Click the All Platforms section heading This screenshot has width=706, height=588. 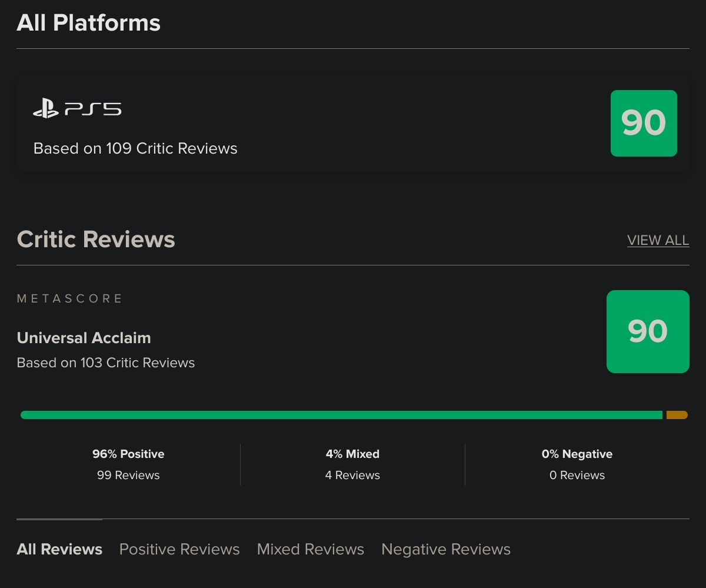(x=88, y=23)
